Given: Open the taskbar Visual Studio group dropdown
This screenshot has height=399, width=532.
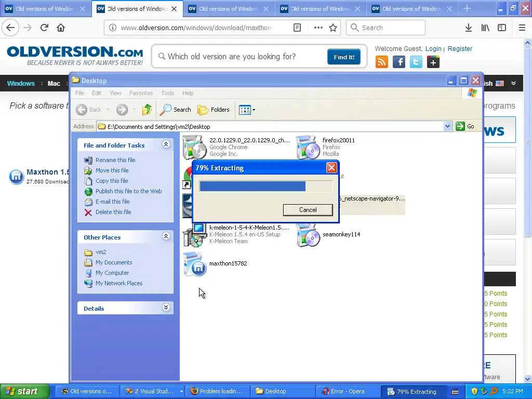Looking at the screenshot, I should click(x=181, y=391).
